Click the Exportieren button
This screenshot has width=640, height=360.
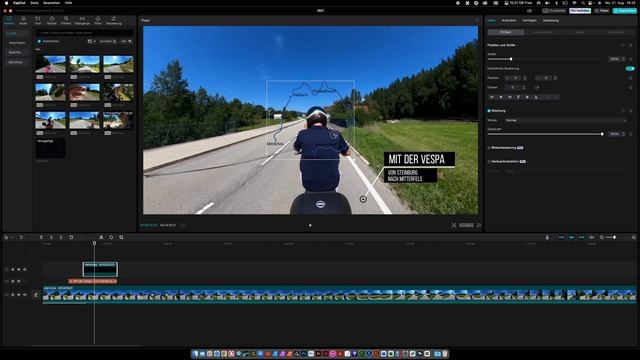click(x=624, y=11)
